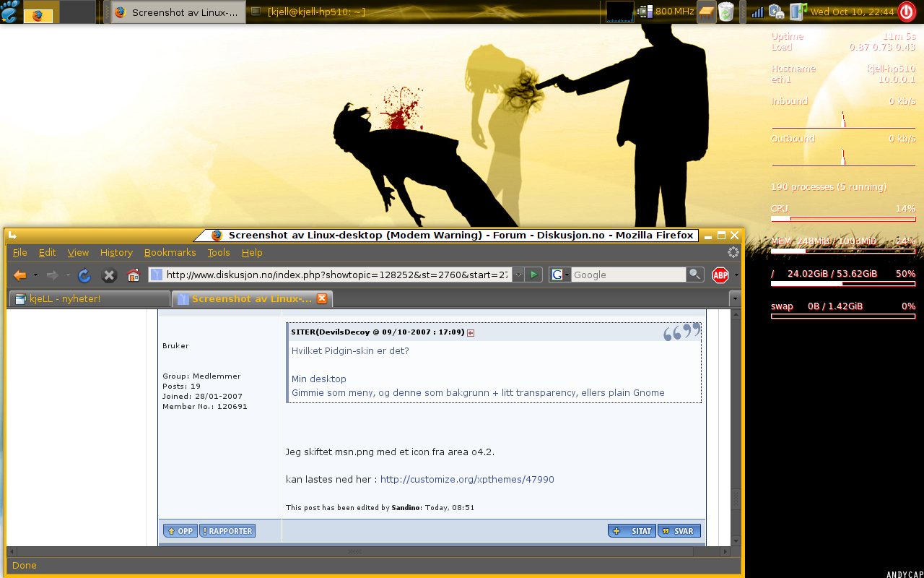Open the 'Gimmie' link in the quote

pos(308,393)
